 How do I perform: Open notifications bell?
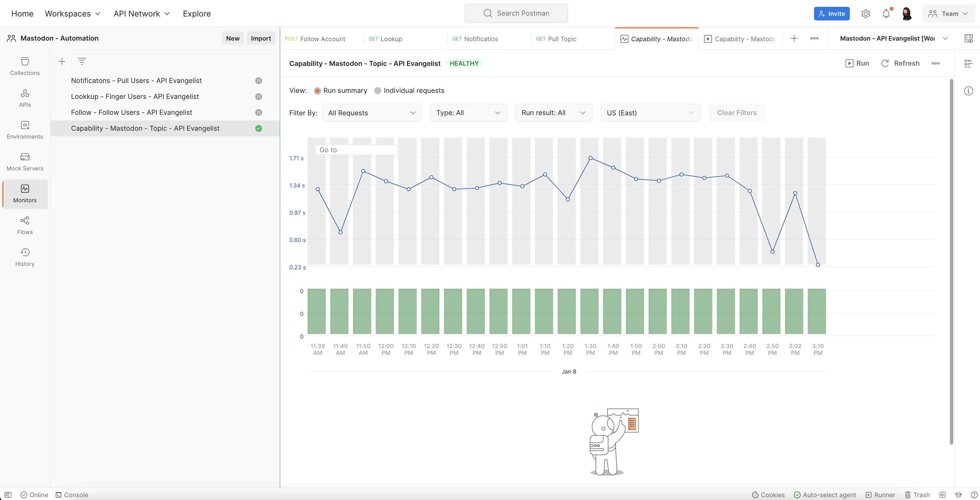[886, 14]
